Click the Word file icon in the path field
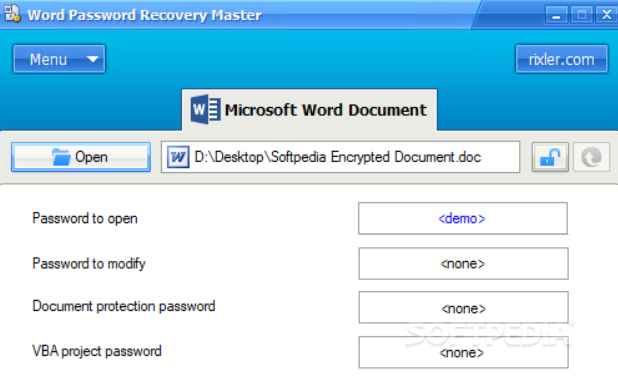The height and width of the screenshot is (376, 618). point(178,157)
